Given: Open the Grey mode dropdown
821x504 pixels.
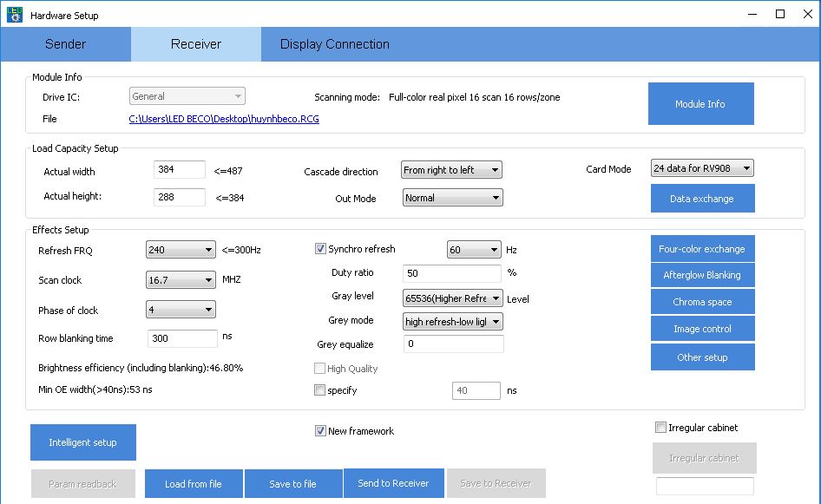Looking at the screenshot, I should (x=453, y=321).
